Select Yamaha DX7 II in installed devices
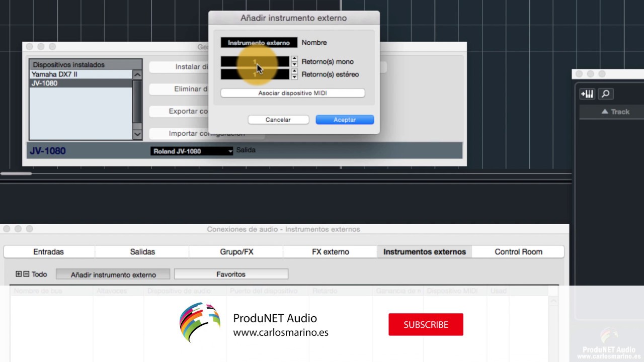Image resolution: width=644 pixels, height=362 pixels. point(80,74)
